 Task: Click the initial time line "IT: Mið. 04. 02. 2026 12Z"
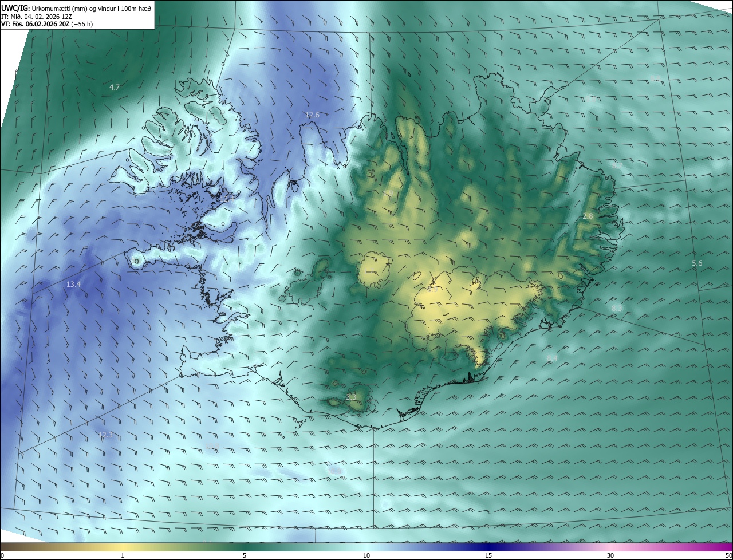[x=38, y=17]
